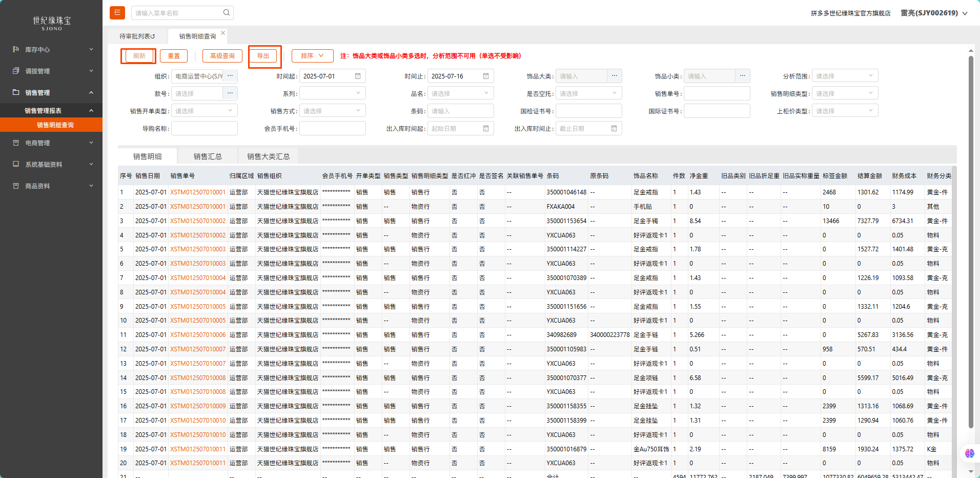Open the 销售方式 select dropdown
Screen dimensions: 980x478
point(332,111)
